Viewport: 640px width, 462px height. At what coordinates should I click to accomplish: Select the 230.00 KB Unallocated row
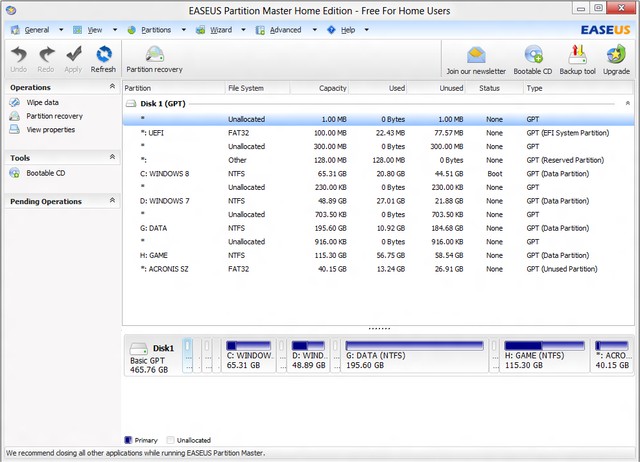(x=378, y=187)
